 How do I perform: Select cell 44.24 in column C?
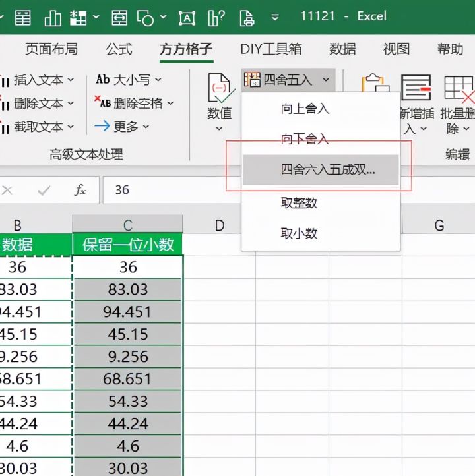point(128,424)
